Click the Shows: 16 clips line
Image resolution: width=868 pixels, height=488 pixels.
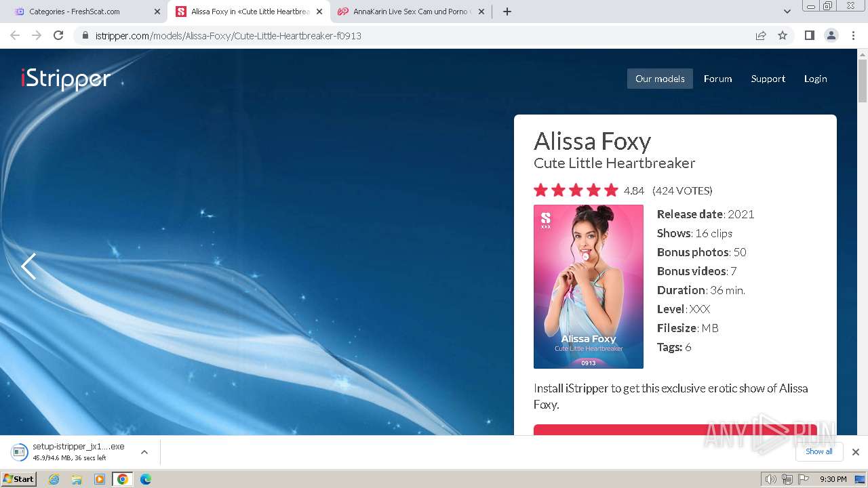pos(694,233)
